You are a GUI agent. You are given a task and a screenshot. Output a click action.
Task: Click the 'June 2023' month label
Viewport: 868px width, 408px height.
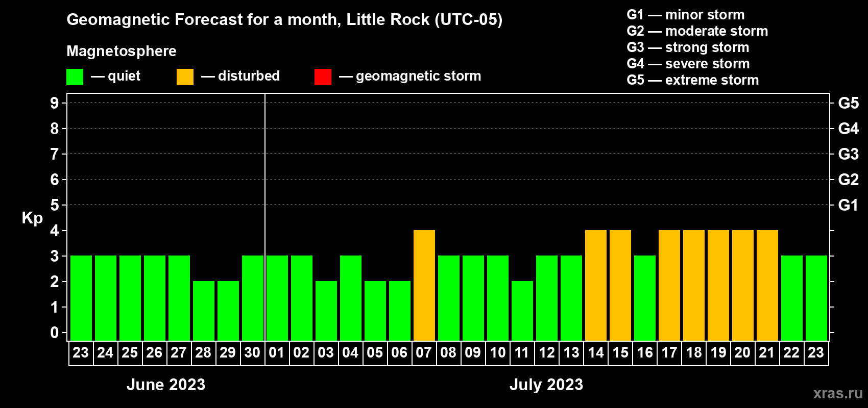pos(166,385)
